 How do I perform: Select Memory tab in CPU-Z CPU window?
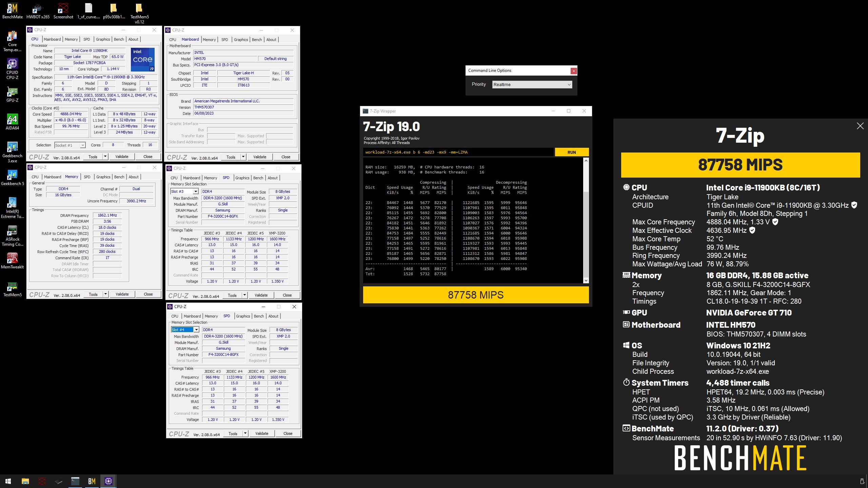pos(71,39)
